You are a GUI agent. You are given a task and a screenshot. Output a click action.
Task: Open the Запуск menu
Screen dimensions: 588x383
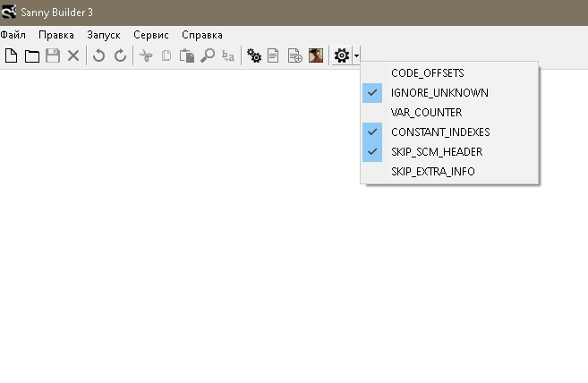pyautogui.click(x=104, y=35)
